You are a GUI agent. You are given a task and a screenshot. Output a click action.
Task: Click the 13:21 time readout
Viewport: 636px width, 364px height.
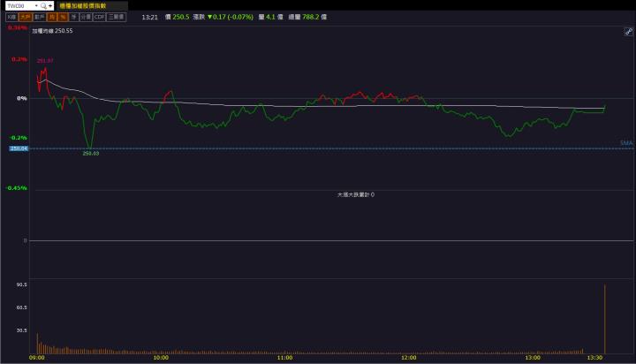point(149,17)
